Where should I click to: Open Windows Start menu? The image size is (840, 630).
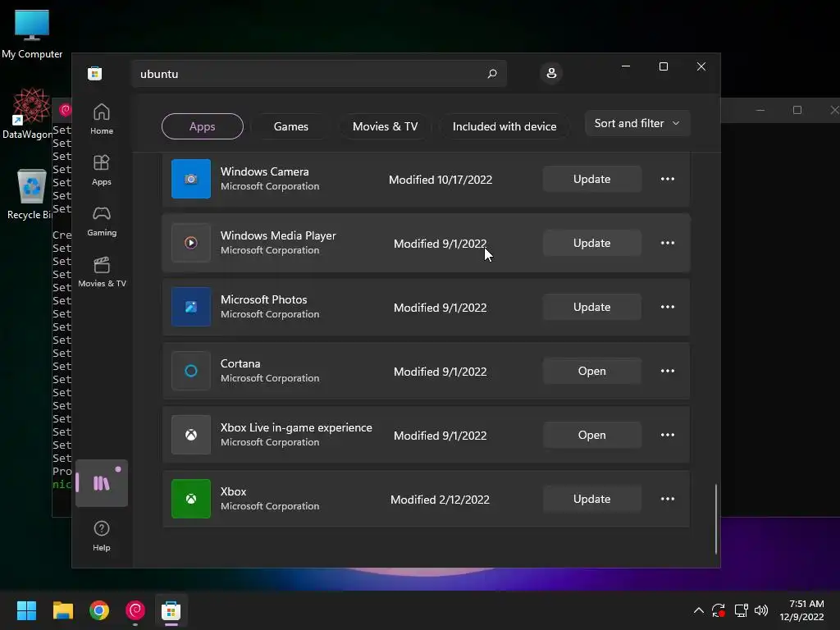26,610
